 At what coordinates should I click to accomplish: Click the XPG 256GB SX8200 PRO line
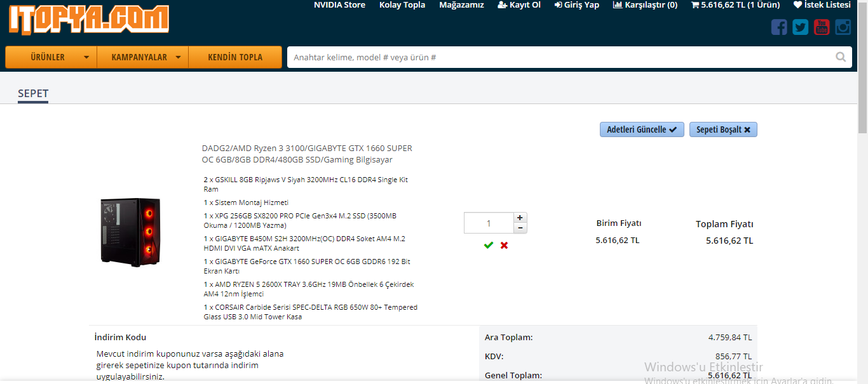[300, 220]
